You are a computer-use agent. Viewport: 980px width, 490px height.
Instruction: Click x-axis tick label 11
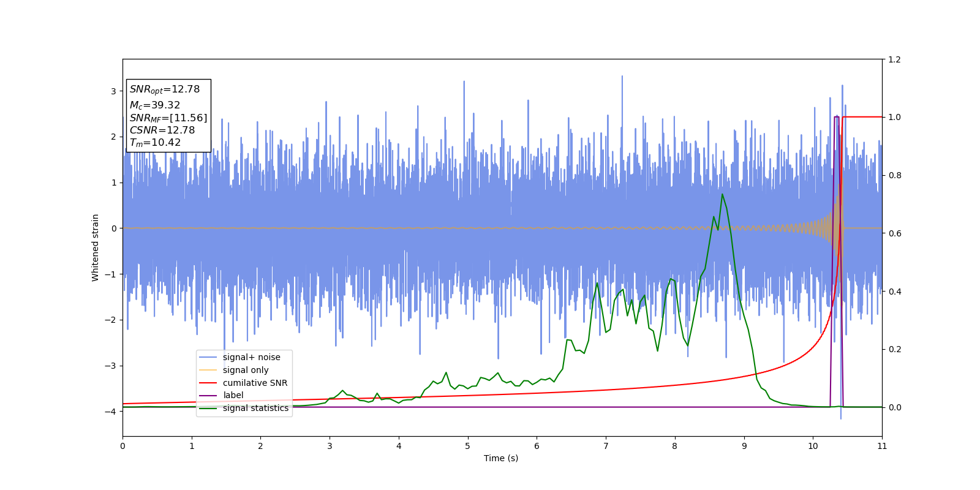click(882, 446)
